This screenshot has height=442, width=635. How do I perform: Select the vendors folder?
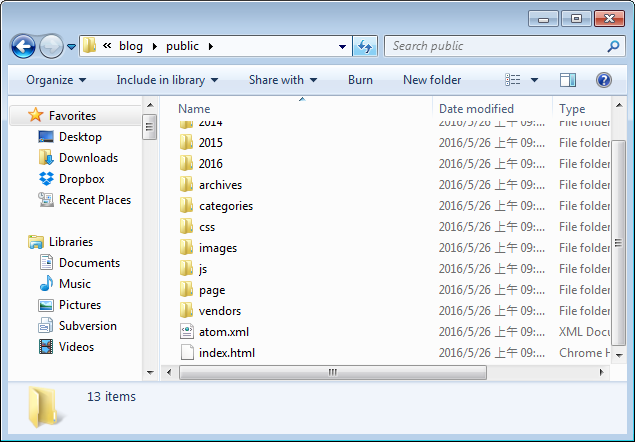(x=220, y=311)
